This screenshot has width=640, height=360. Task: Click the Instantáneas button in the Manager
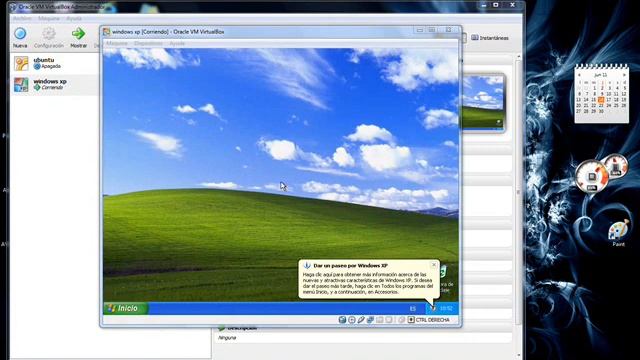point(490,38)
